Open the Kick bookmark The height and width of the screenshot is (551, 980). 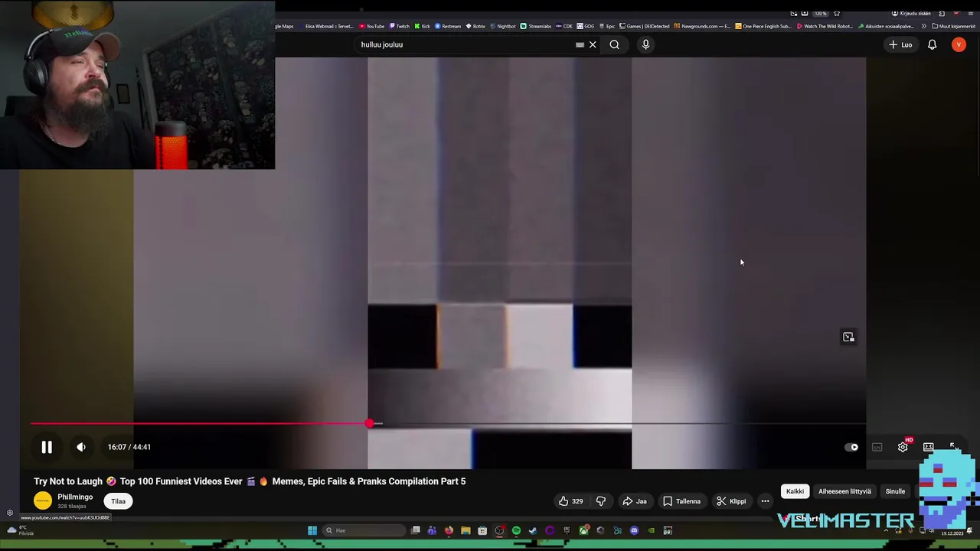click(422, 26)
